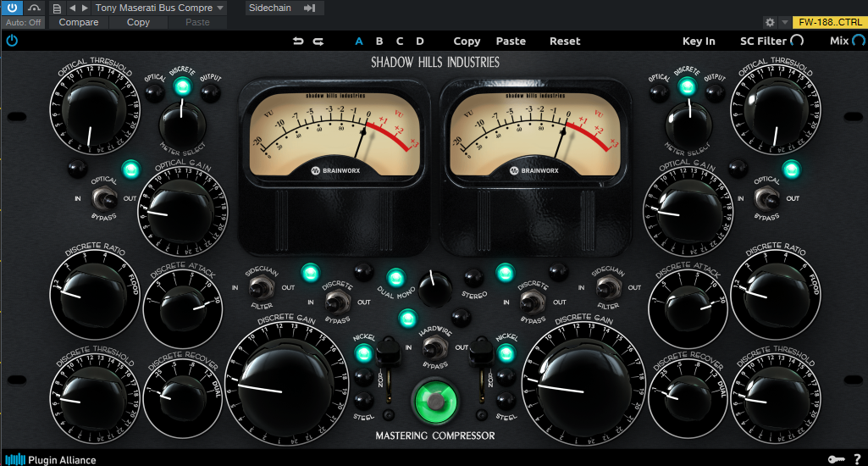The image size is (868, 466).
Task: Open the preset list document icon
Action: click(57, 8)
